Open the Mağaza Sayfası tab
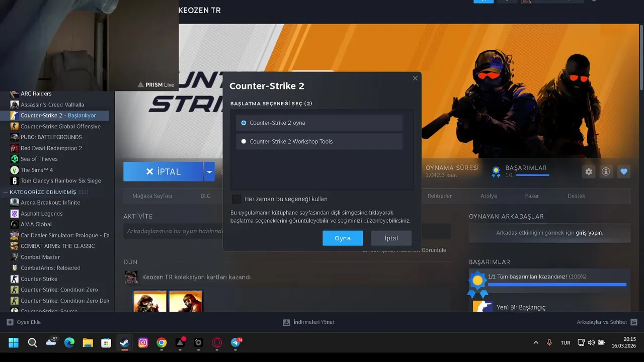The height and width of the screenshot is (362, 644). tap(152, 196)
